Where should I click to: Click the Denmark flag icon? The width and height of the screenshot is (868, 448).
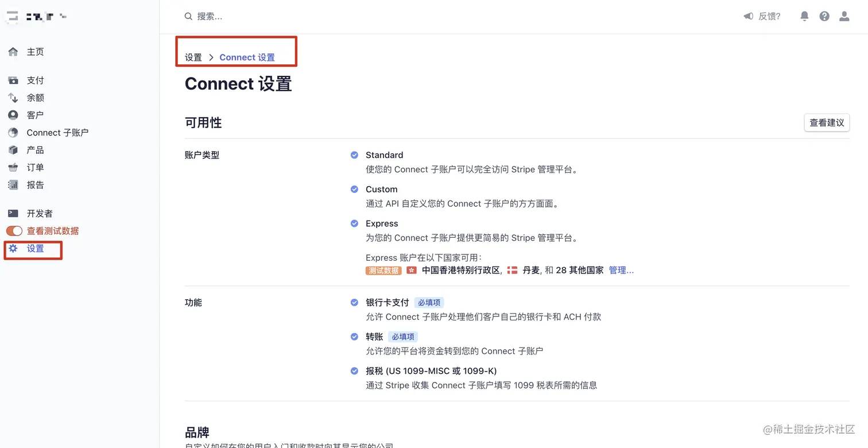(x=512, y=270)
